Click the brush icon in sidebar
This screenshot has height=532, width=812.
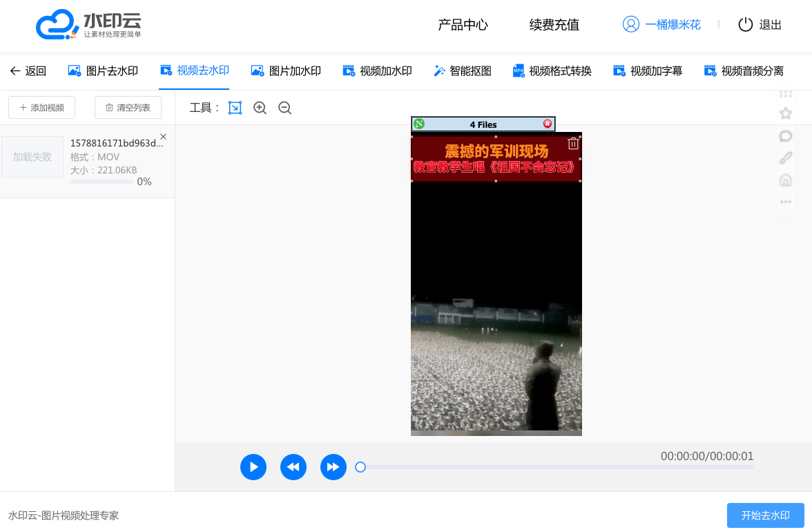click(x=786, y=158)
